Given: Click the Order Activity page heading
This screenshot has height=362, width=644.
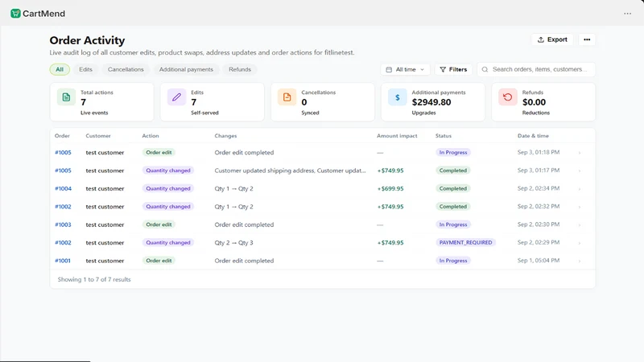Looking at the screenshot, I should pos(87,40).
